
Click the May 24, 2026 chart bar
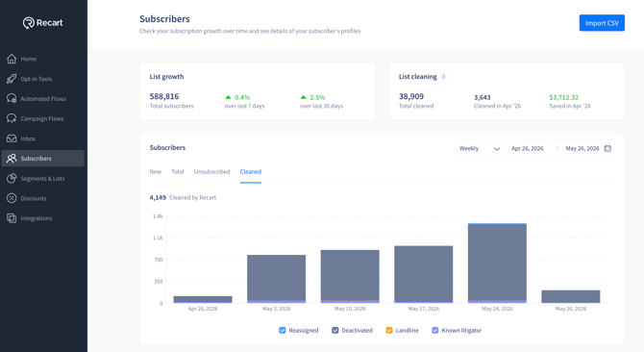pyautogui.click(x=497, y=264)
